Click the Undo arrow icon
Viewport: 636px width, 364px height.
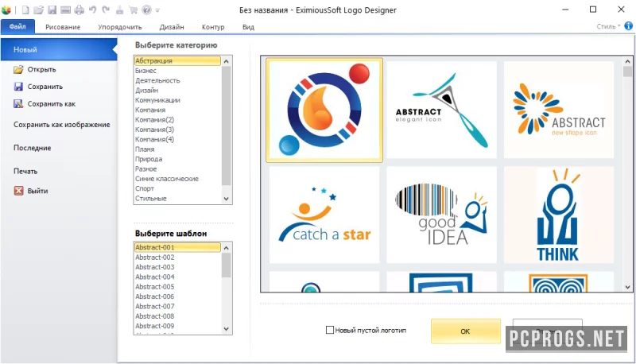tap(92, 10)
